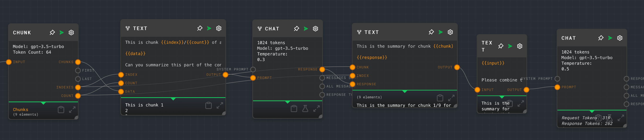Run the Chat node with temperature 0.5

pos(610,38)
